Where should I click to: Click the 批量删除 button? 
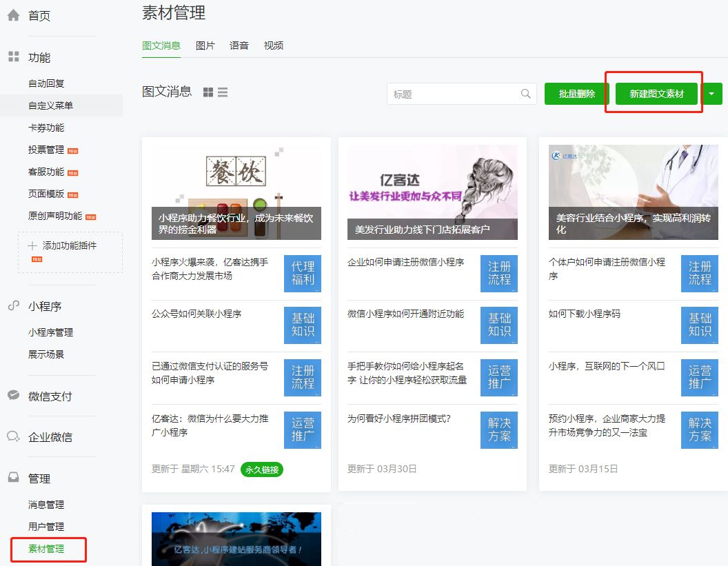tap(576, 94)
